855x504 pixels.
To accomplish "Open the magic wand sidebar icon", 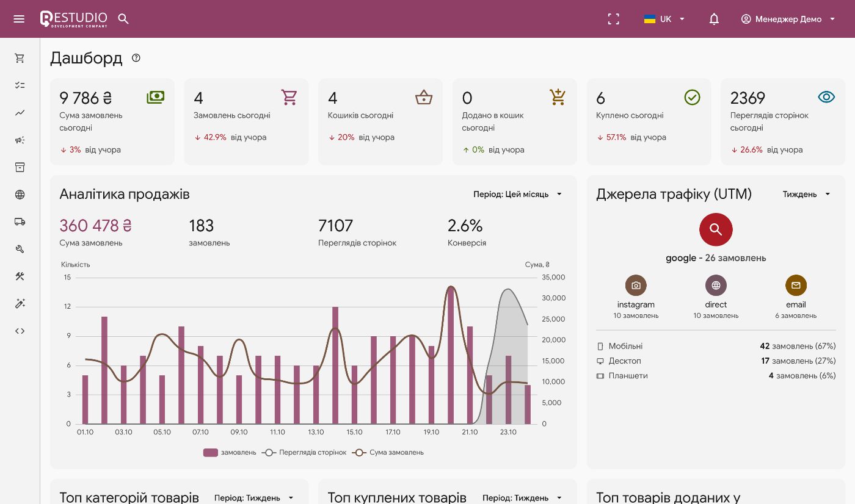I will [20, 304].
